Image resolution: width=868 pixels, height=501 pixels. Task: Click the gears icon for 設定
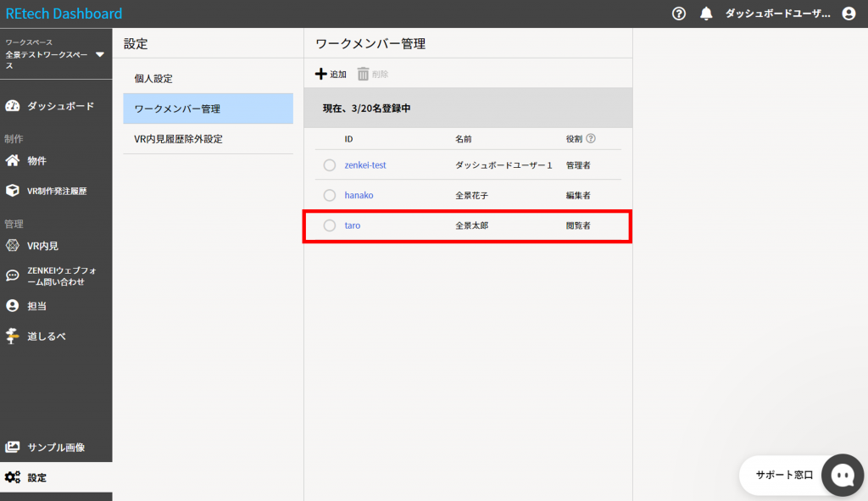(12, 477)
